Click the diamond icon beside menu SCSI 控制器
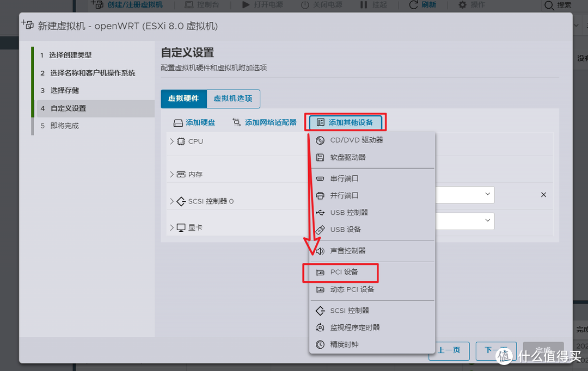Viewport: 588px width, 371px height. [x=320, y=311]
